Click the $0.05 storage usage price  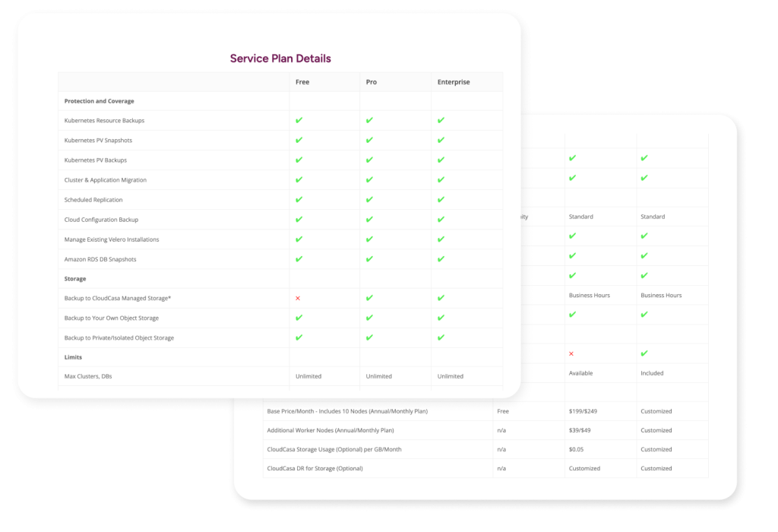(x=577, y=449)
